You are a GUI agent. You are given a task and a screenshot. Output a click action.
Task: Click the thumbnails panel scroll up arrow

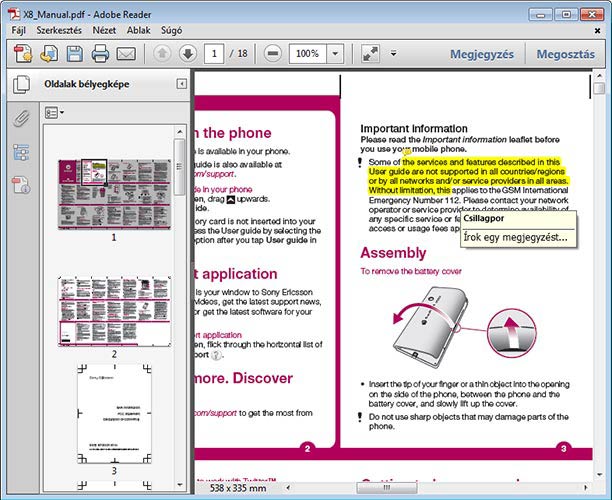[x=180, y=132]
